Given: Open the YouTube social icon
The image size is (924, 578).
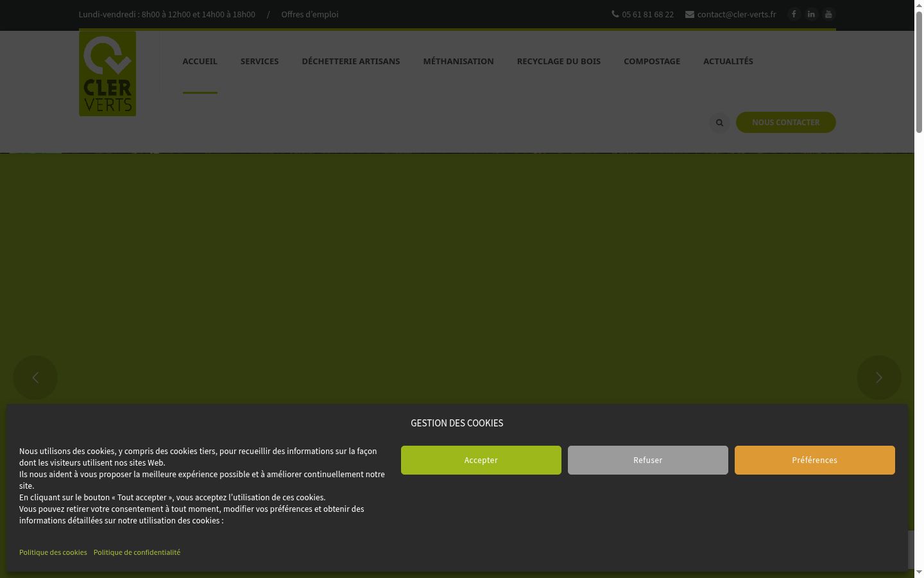Looking at the screenshot, I should pyautogui.click(x=828, y=14).
